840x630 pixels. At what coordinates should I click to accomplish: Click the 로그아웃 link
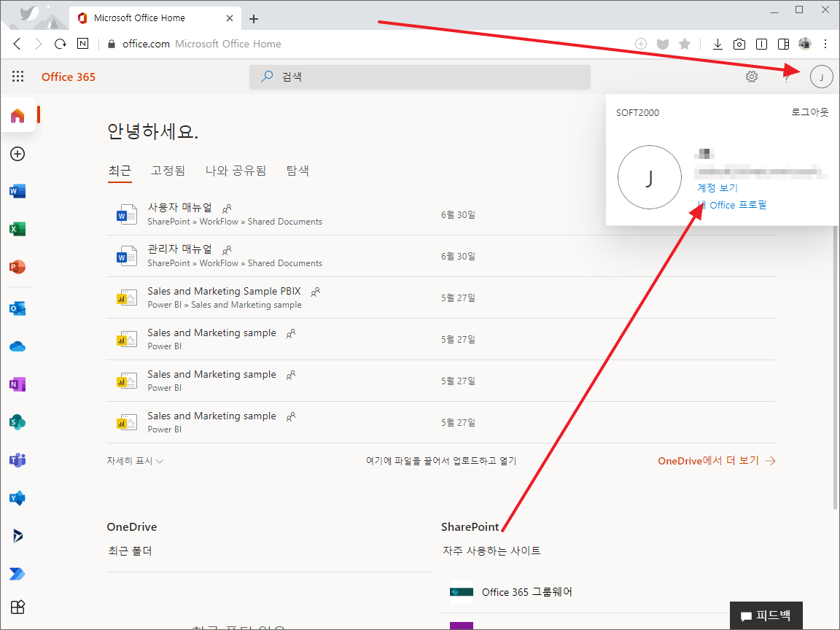[x=809, y=112]
